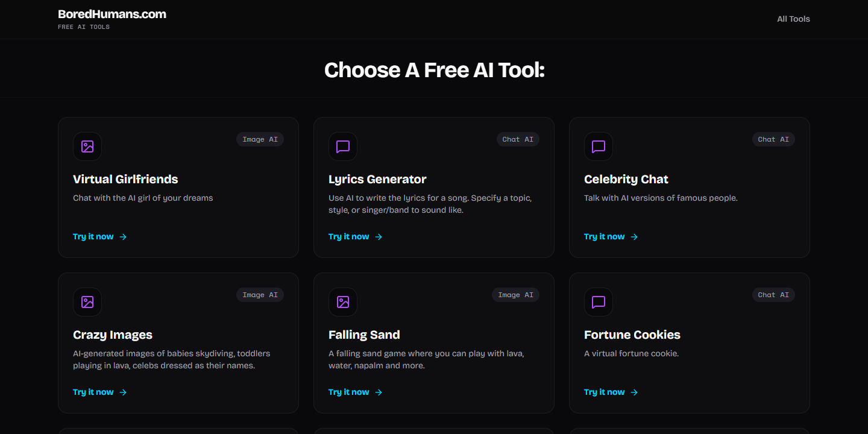Click arrow next to Celebrity Chat Try it now
The width and height of the screenshot is (868, 434).
point(634,237)
